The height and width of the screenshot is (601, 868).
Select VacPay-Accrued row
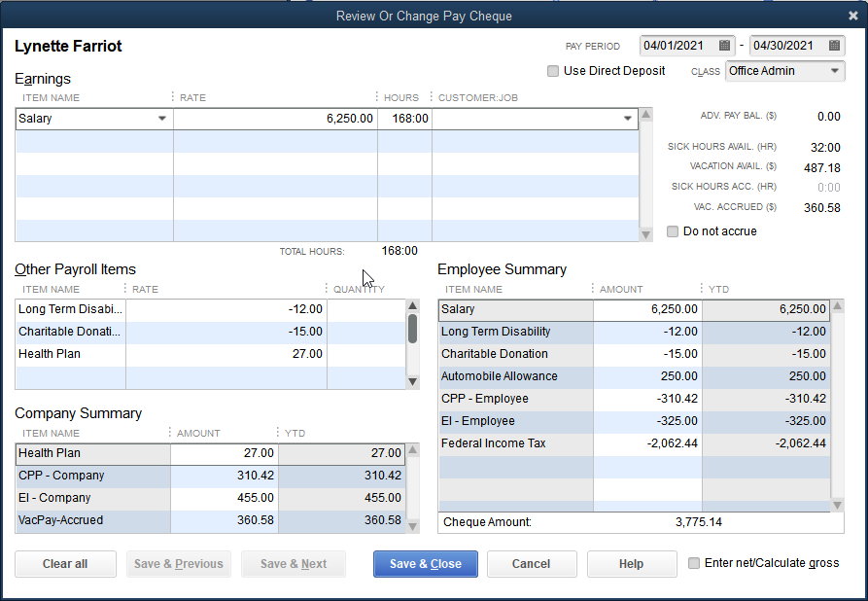tap(210, 520)
